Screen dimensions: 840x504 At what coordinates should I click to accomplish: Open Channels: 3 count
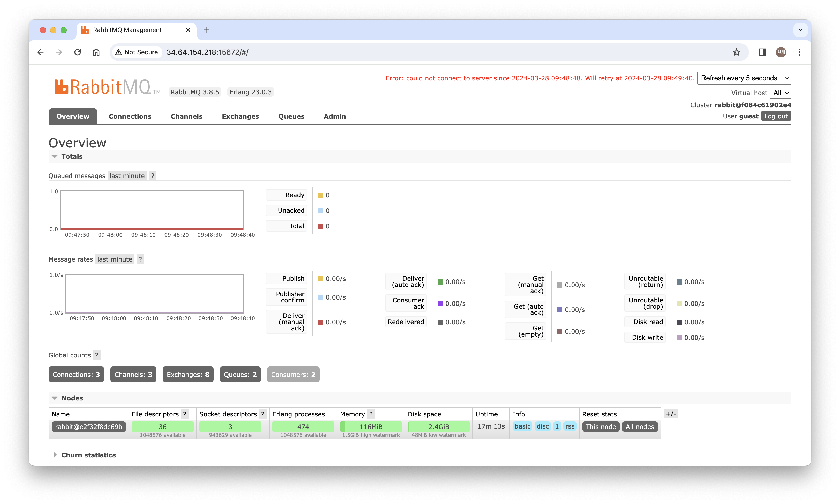coord(133,374)
